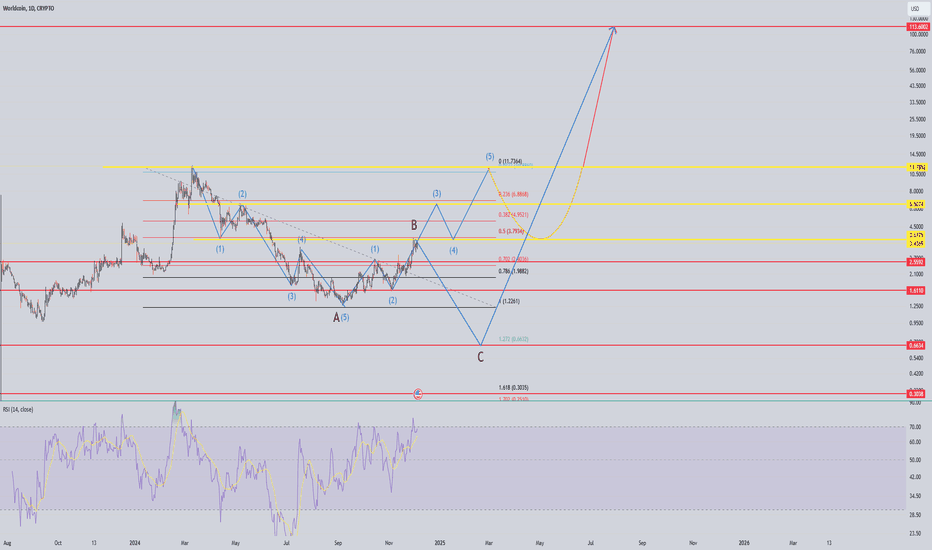The image size is (932, 550).
Task: Click the 2025 marker on time axis
Action: pyautogui.click(x=439, y=541)
